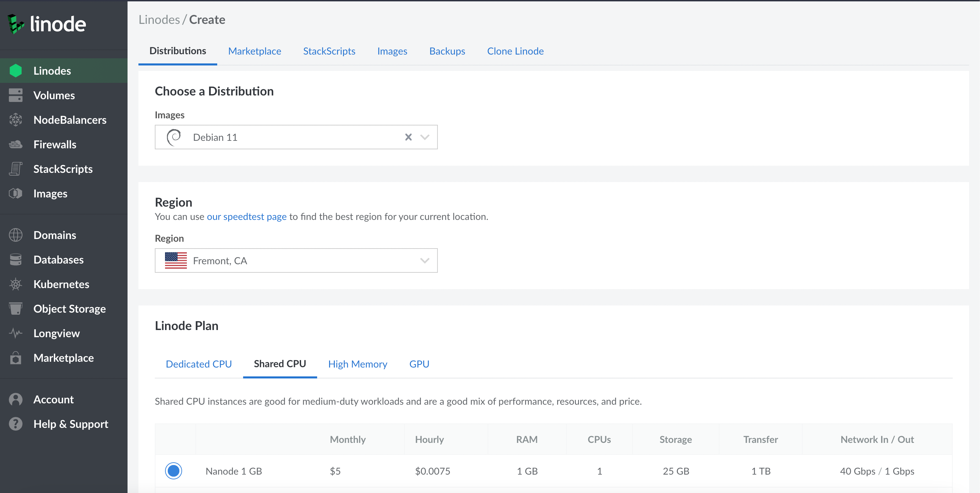Select the High Memory plan tab

point(358,364)
